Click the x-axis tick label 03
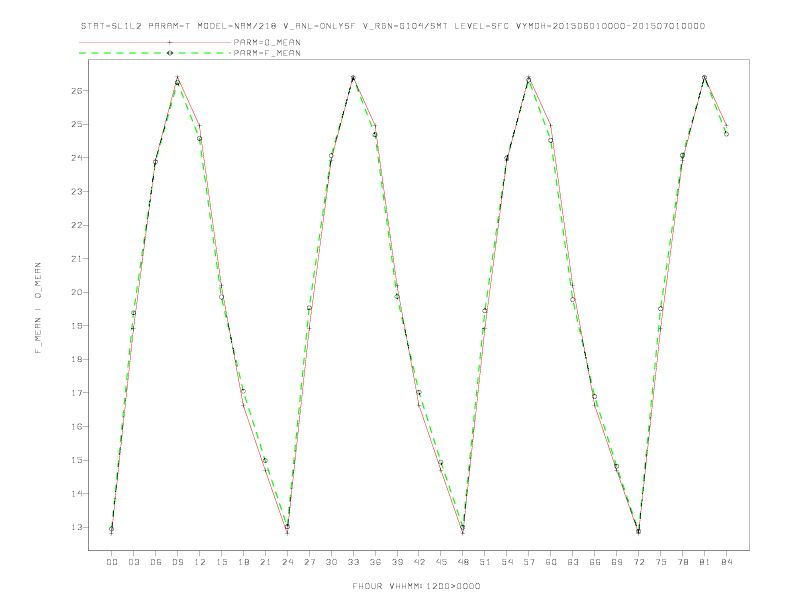 pos(133,562)
